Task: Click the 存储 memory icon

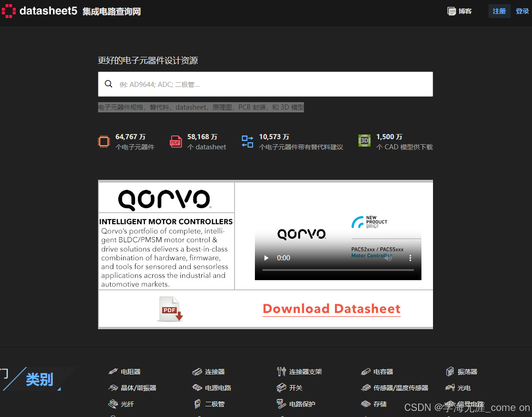Action: click(x=365, y=404)
